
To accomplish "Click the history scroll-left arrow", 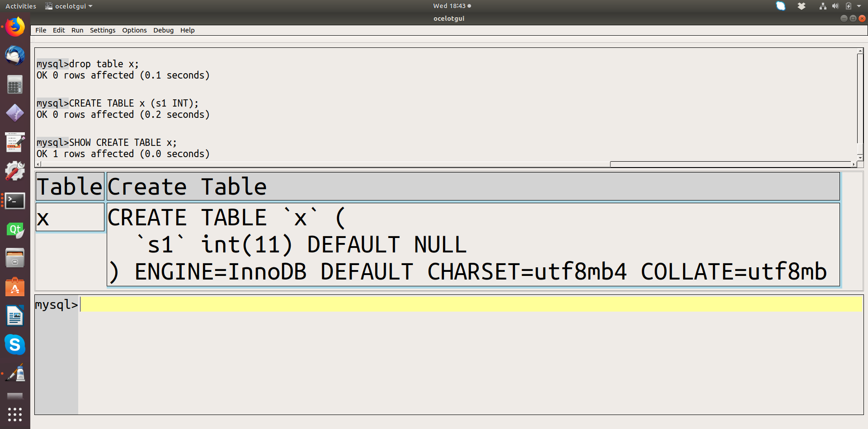I will pos(38,164).
